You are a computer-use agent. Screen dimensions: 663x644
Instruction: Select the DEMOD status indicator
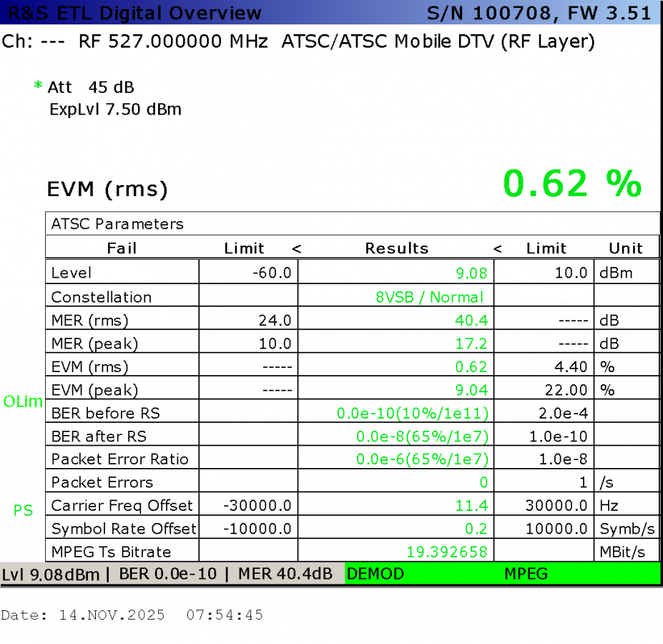pyautogui.click(x=376, y=574)
